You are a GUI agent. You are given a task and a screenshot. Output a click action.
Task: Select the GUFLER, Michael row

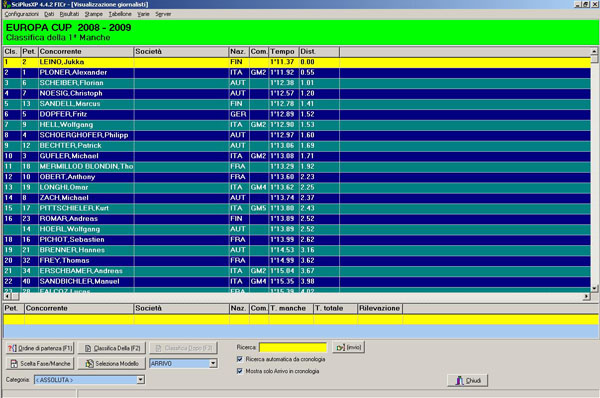click(297, 156)
